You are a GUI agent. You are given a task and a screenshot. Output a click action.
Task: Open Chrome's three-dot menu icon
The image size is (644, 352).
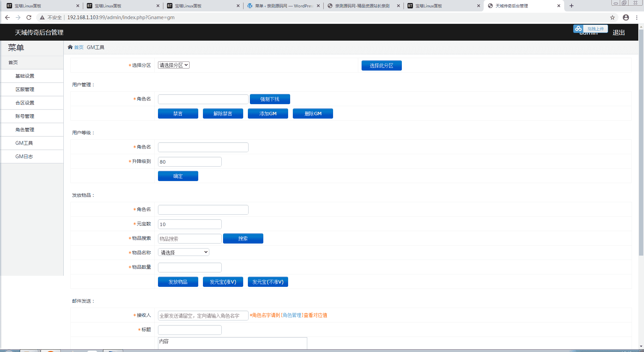(x=637, y=17)
